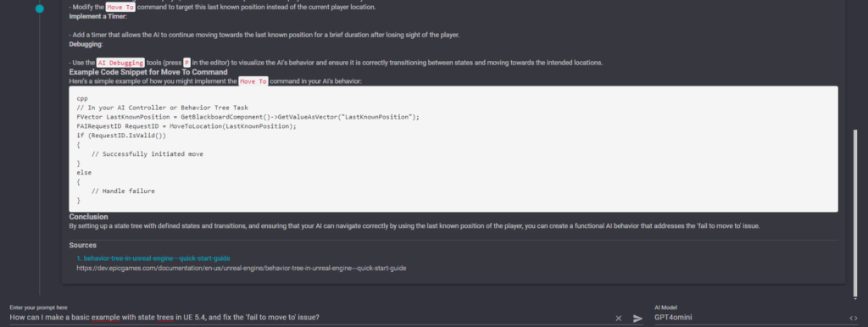Send the prompt using the arrow icon
The height and width of the screenshot is (327, 868).
tap(637, 319)
